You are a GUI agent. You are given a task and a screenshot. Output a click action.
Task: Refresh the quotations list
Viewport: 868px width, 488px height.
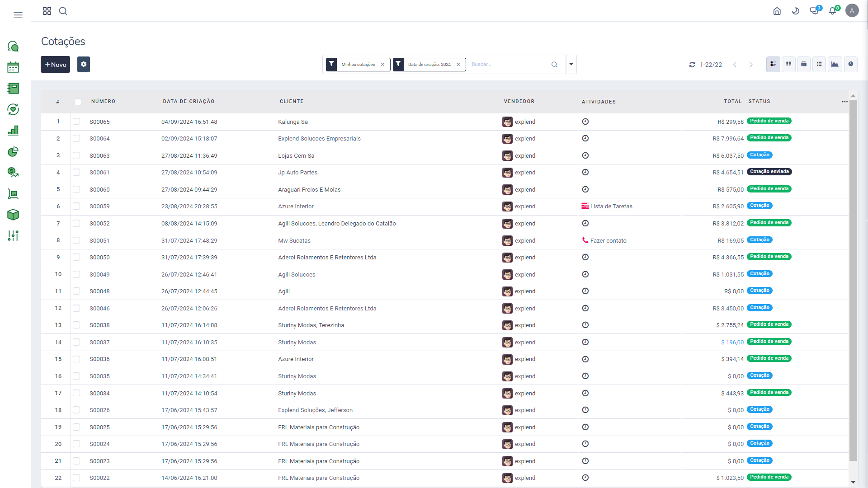[x=692, y=65]
